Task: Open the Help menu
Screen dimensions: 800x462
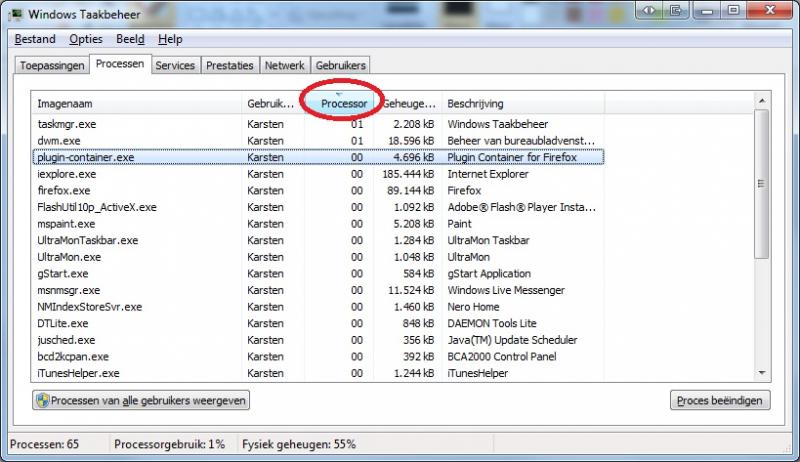Action: [x=170, y=39]
